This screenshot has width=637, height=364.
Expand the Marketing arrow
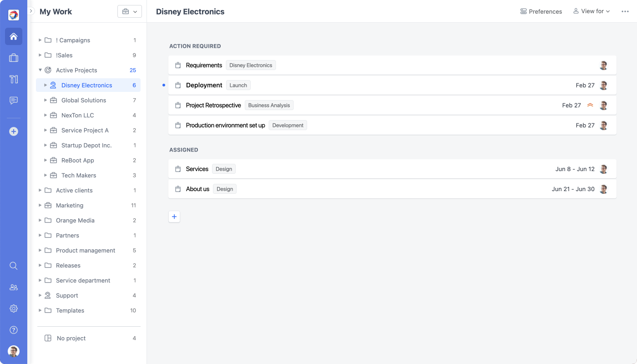point(40,205)
